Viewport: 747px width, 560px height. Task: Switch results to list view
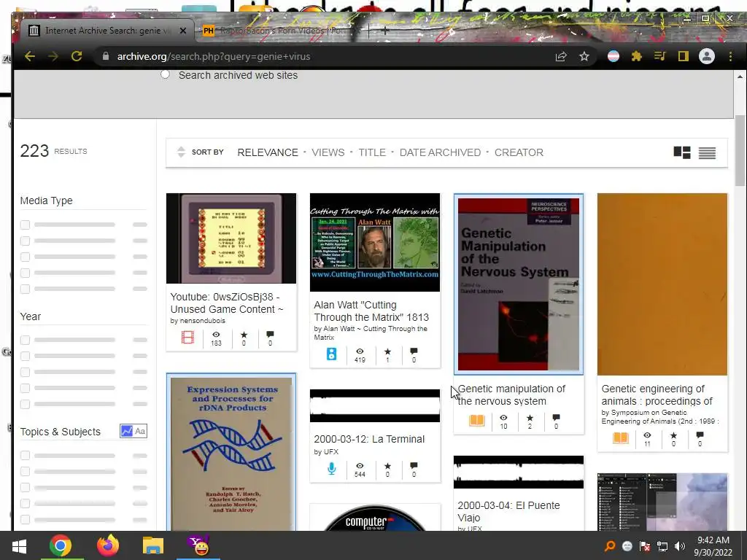click(x=707, y=152)
